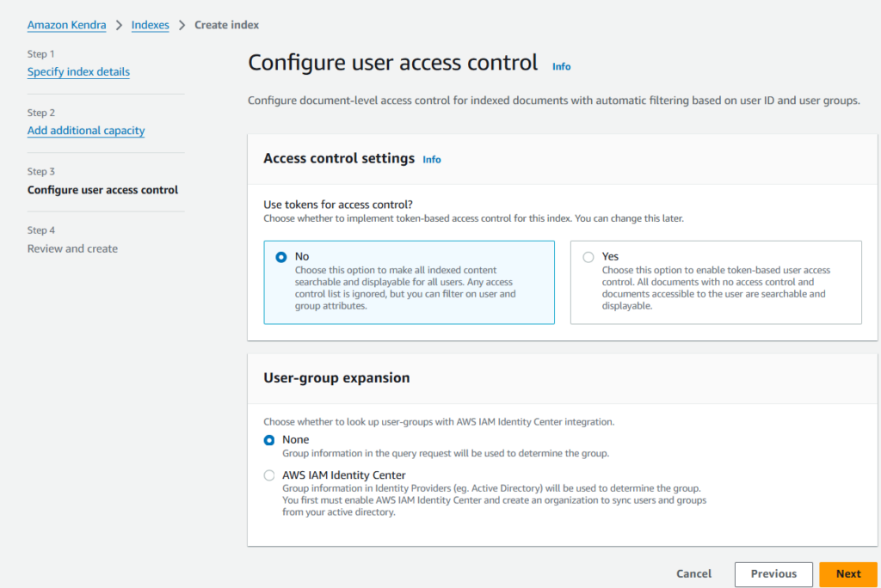Click the User-group expansion section heading
The width and height of the screenshot is (881, 588).
[336, 378]
